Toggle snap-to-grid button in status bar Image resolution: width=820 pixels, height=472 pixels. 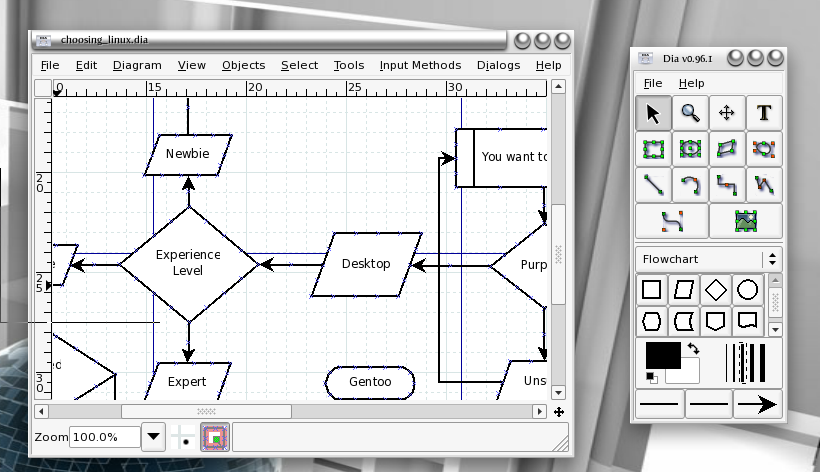pos(183,437)
